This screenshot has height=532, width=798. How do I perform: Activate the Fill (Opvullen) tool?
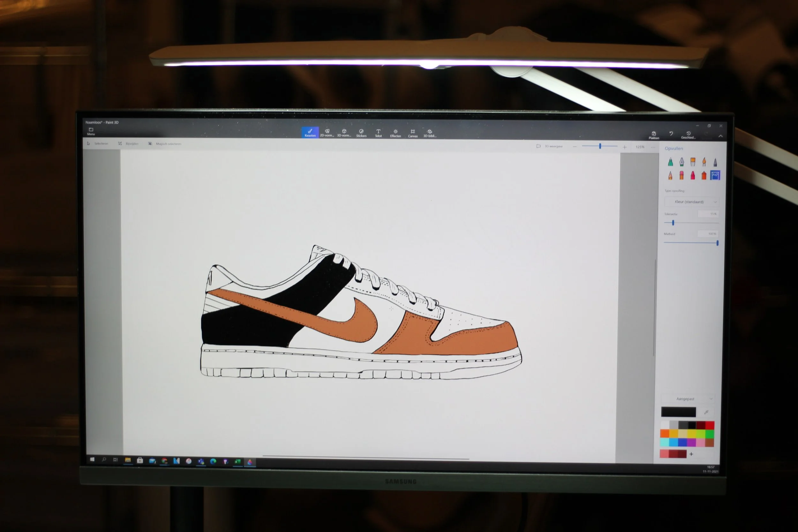pyautogui.click(x=715, y=175)
